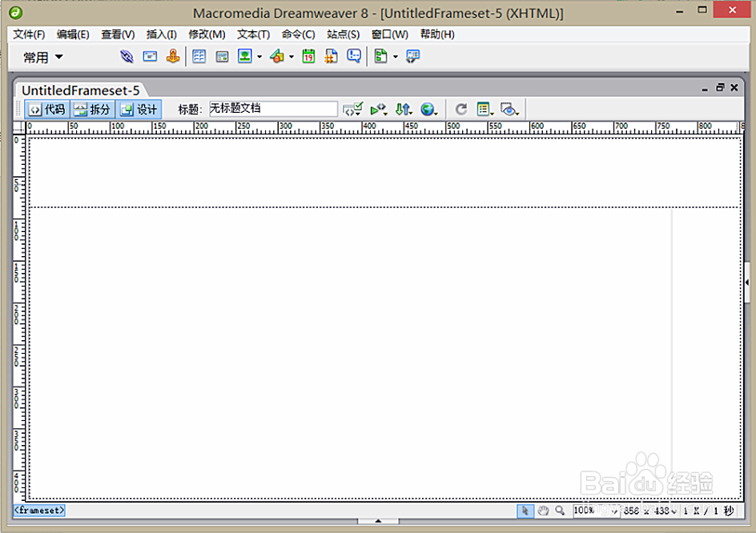Click the Check Browser Support icon

tap(379, 110)
